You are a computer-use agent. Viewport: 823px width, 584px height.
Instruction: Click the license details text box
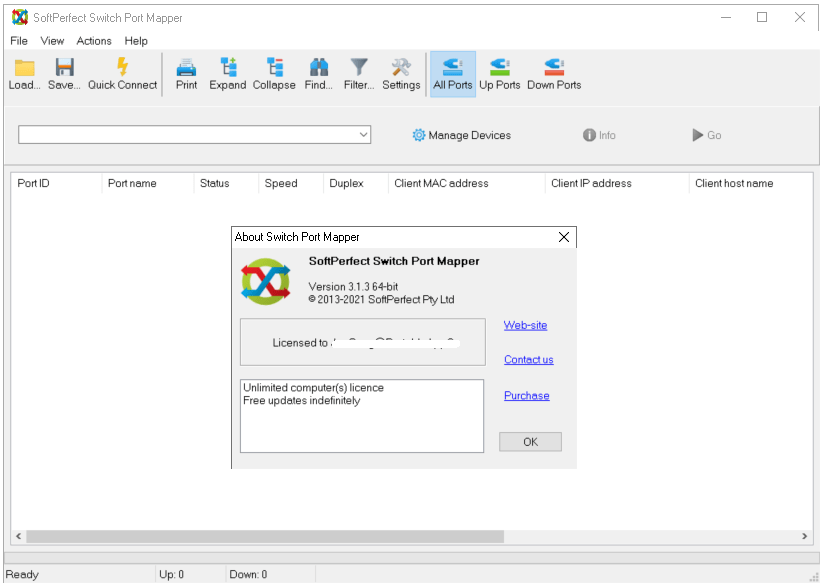[362, 416]
